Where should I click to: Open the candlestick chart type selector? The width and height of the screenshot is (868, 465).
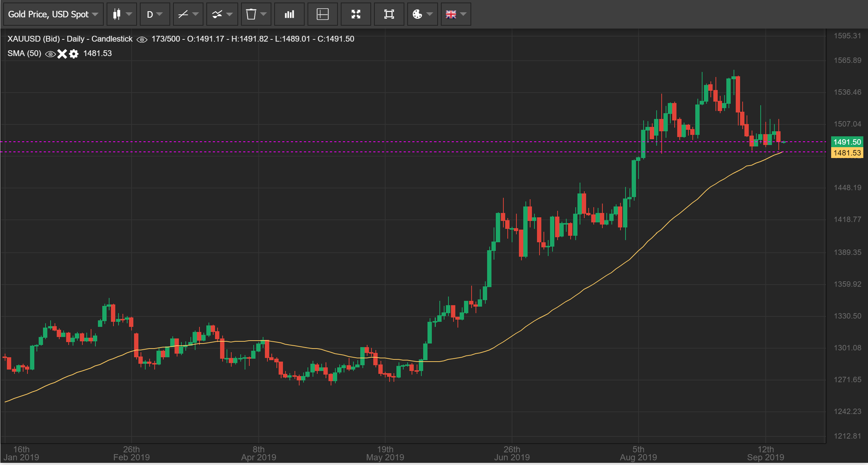[x=121, y=14]
